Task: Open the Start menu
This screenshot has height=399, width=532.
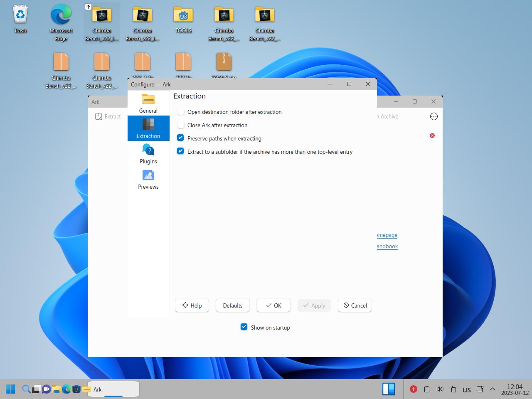Action: [x=10, y=389]
